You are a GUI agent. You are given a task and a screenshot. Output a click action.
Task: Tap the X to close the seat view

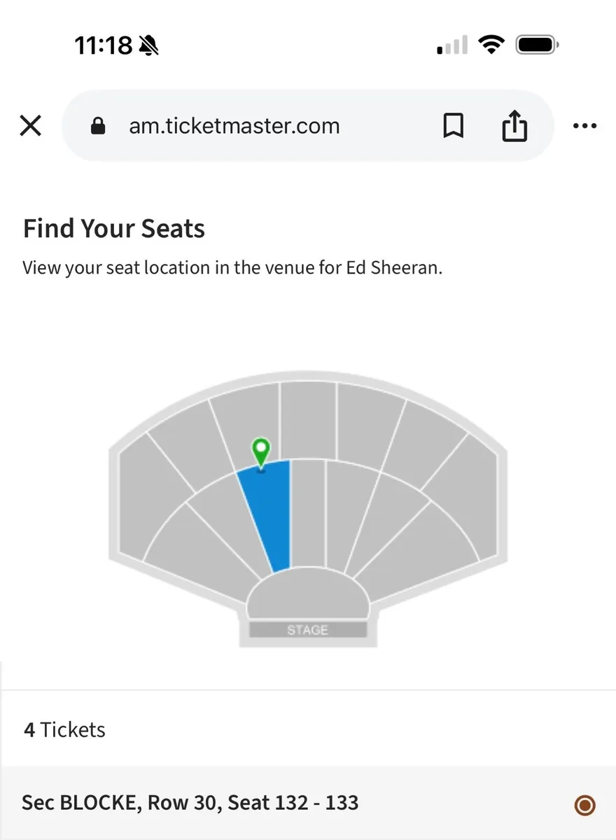click(x=31, y=126)
